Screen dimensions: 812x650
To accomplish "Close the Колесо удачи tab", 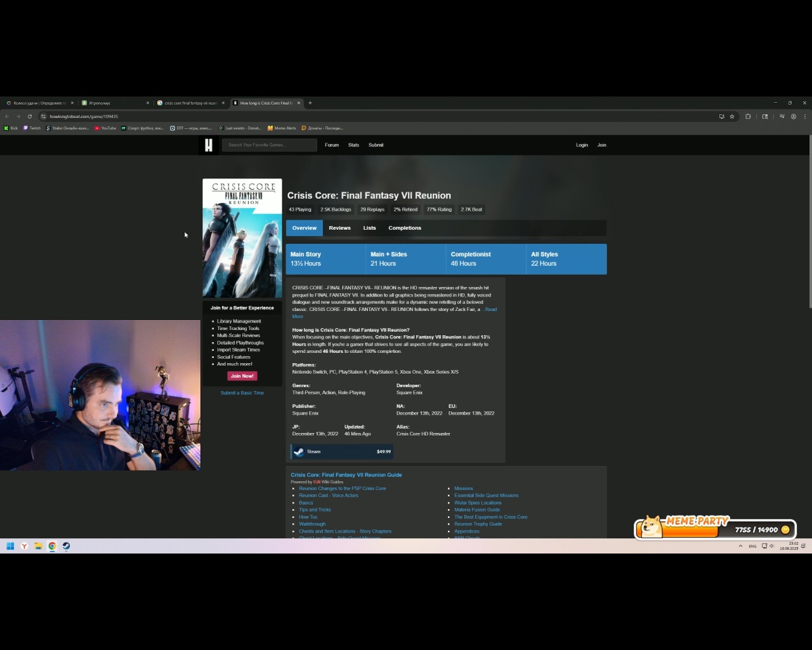I will [72, 103].
